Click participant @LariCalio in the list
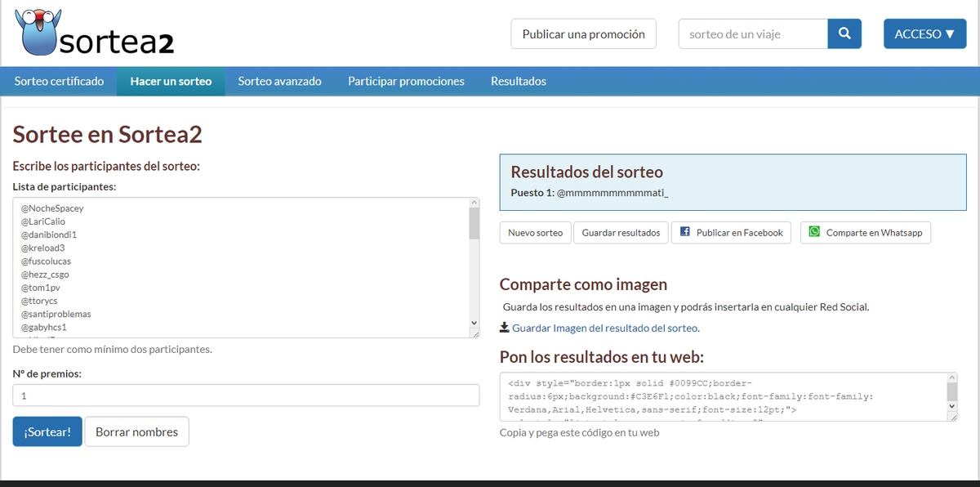980x487 pixels. 43,221
